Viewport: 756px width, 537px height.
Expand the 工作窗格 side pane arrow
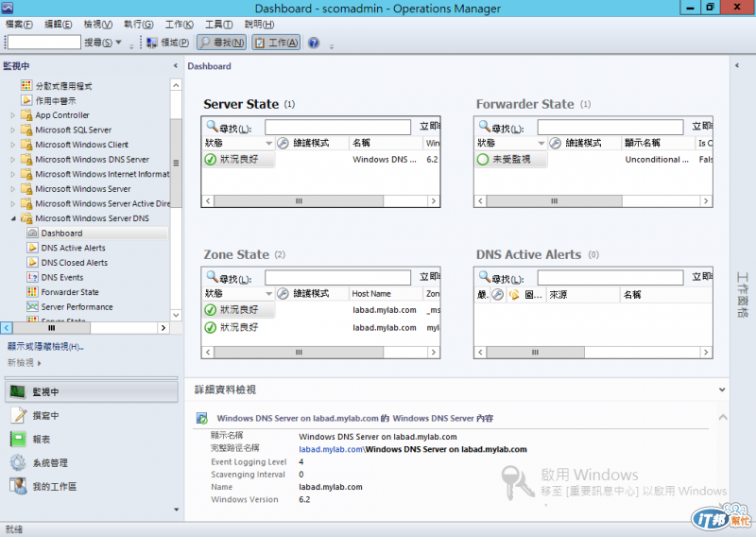click(737, 65)
